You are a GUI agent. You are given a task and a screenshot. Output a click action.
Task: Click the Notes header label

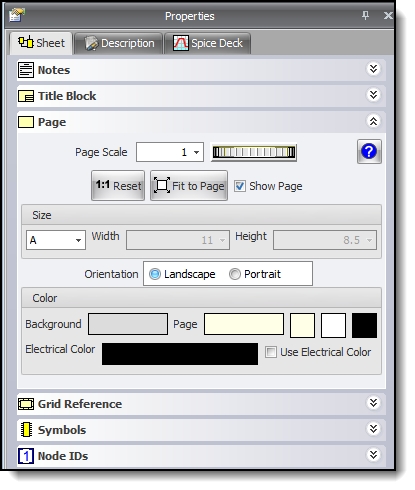pyautogui.click(x=54, y=70)
